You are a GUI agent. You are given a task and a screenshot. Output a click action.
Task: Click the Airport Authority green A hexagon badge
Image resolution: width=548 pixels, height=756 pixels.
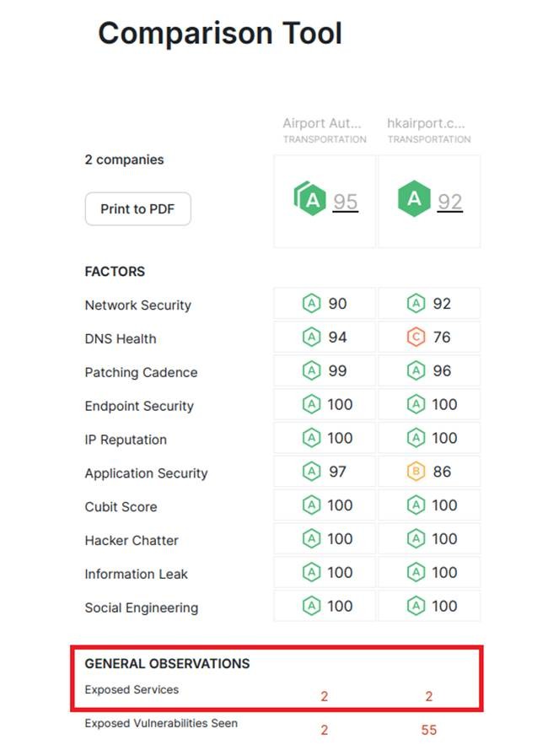309,198
